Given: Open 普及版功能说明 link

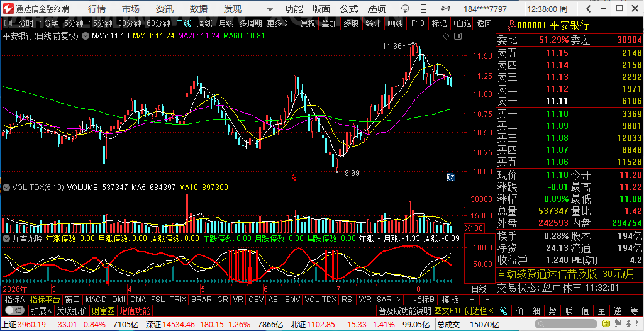Looking at the screenshot, I should click(x=404, y=310).
